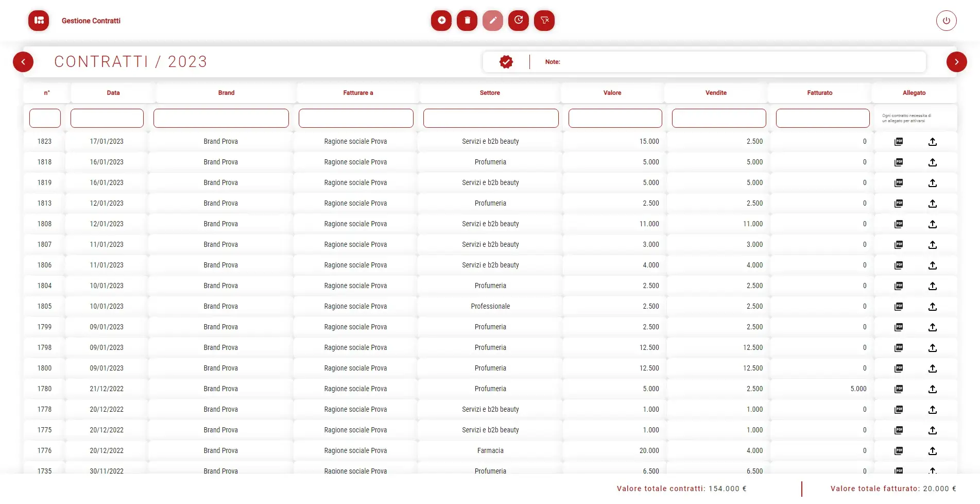
Task: Open PDF attachment for contract 1775
Action: pos(899,430)
